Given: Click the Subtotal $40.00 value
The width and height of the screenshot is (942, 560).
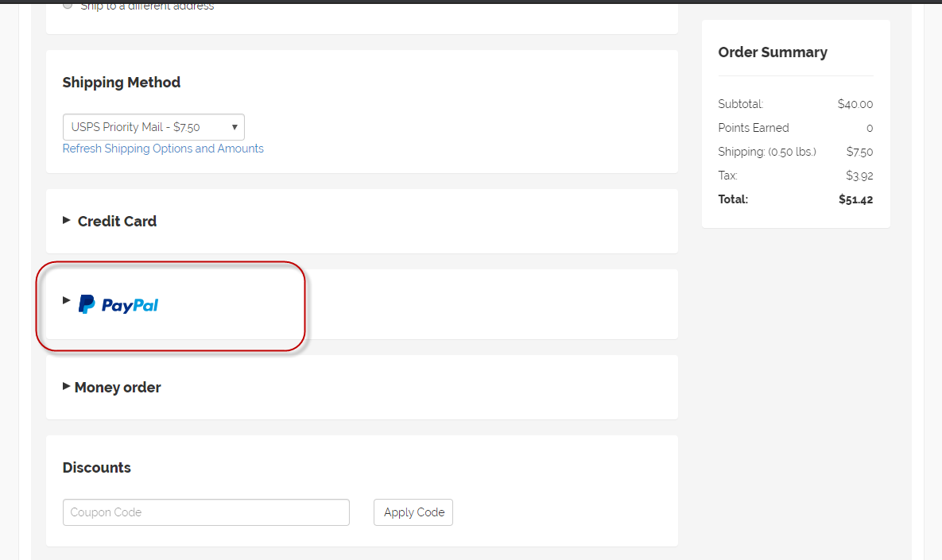Looking at the screenshot, I should coord(855,104).
